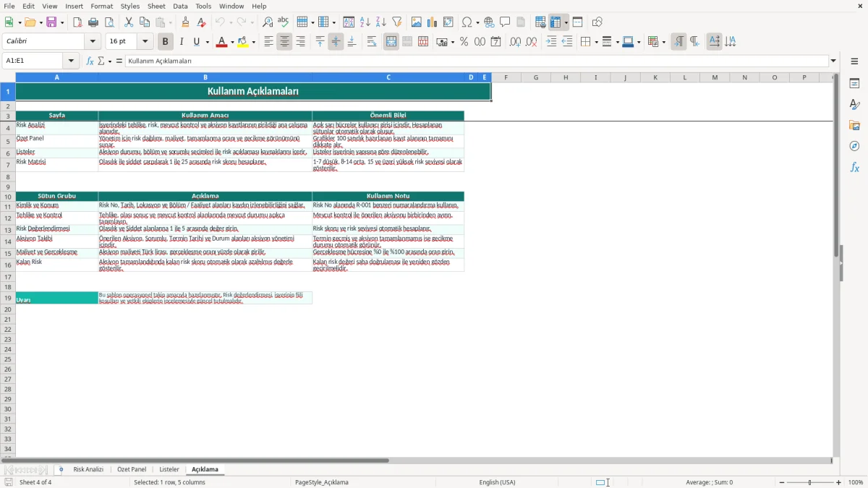Switch to the Risk Analizi sheet tab
The image size is (868, 488).
88,470
